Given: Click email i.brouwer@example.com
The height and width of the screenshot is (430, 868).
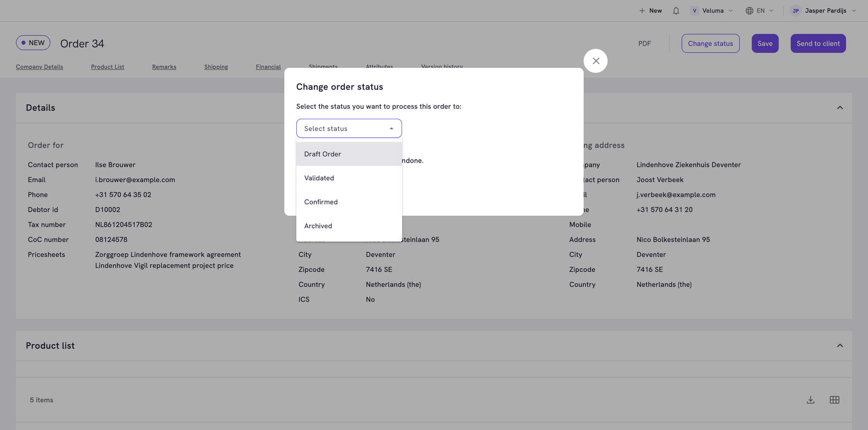Looking at the screenshot, I should (135, 180).
